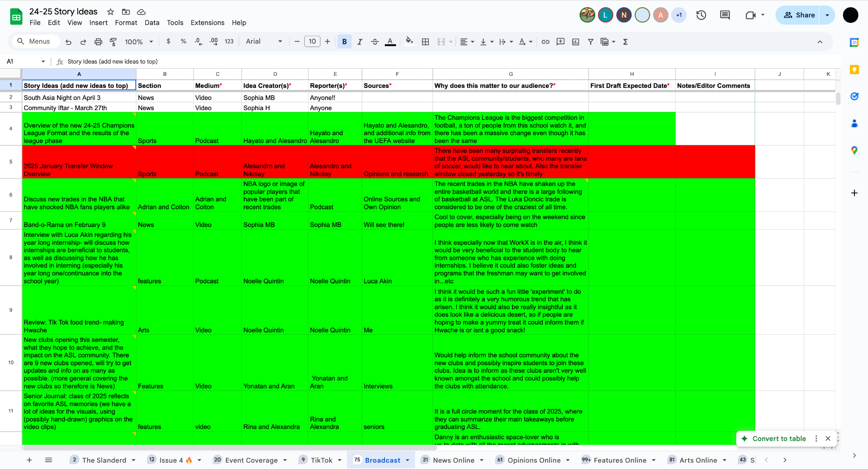868x469 pixels.
Task: Click the functions sigma icon
Action: point(625,42)
